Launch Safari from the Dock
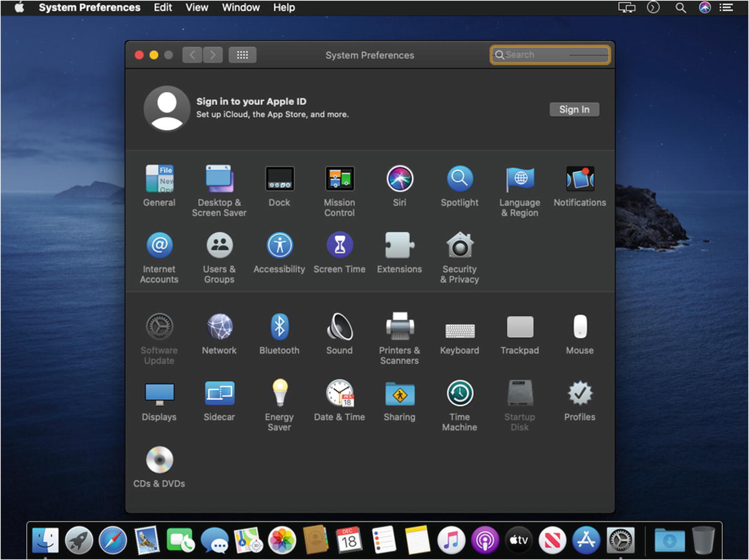The image size is (749, 560). (113, 540)
